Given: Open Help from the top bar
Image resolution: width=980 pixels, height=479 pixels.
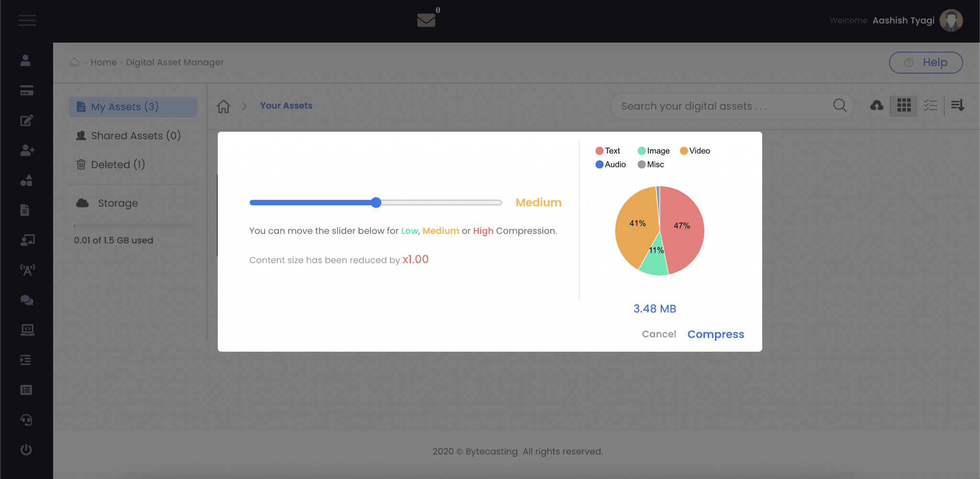Looking at the screenshot, I should (925, 62).
